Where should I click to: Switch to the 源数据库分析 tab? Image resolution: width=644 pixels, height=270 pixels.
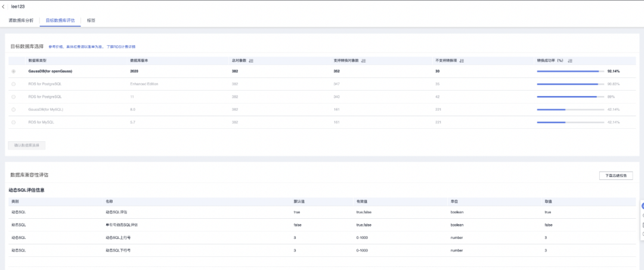[21, 20]
